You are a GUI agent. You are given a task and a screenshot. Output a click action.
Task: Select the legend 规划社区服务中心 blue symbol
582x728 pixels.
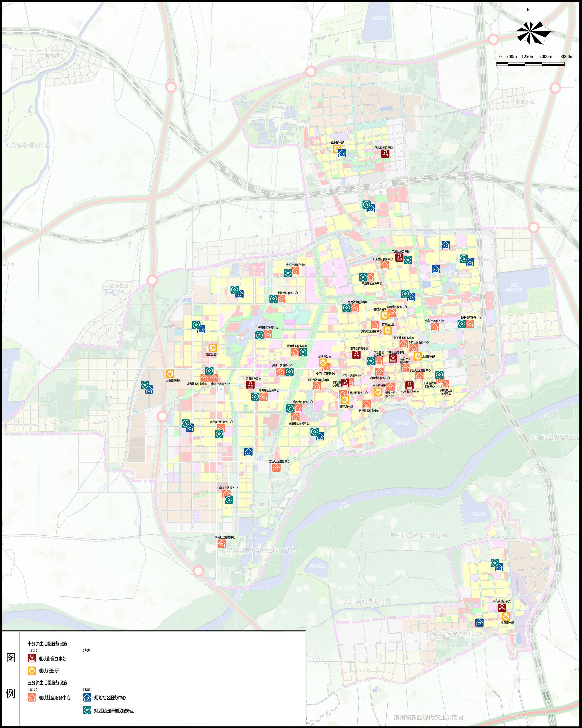click(87, 697)
